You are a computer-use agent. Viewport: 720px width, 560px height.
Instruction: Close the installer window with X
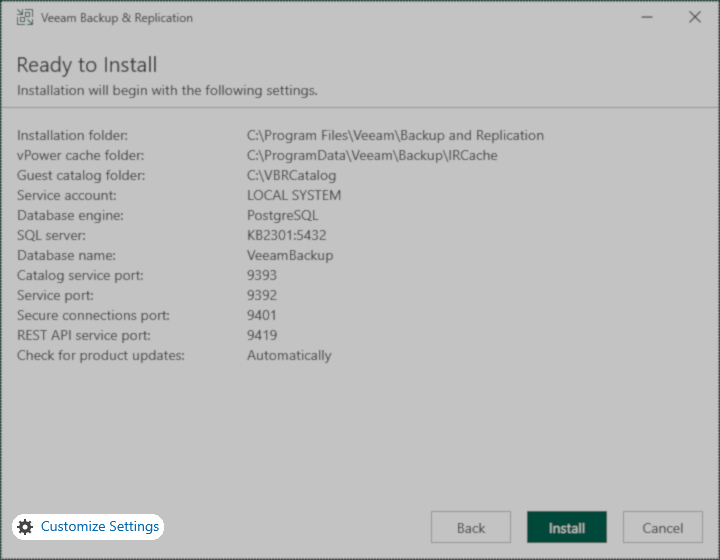coord(695,17)
